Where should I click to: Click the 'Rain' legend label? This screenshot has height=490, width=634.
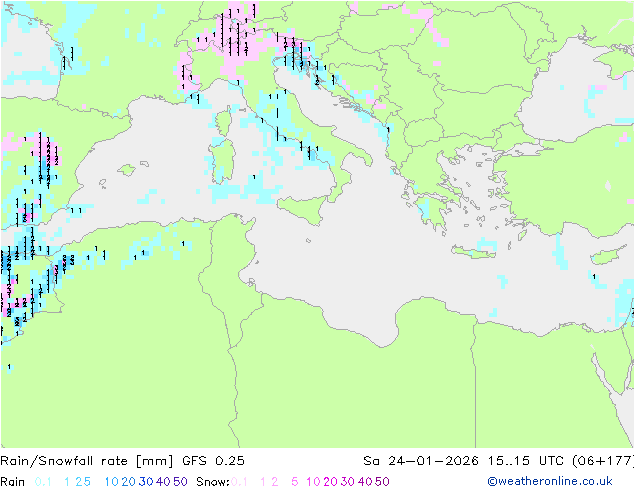pos(13,482)
